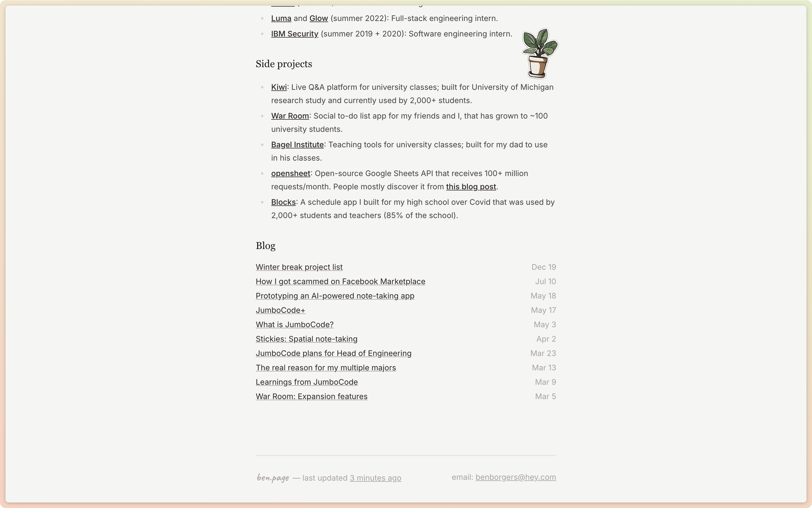Open the Luma link

click(x=281, y=19)
